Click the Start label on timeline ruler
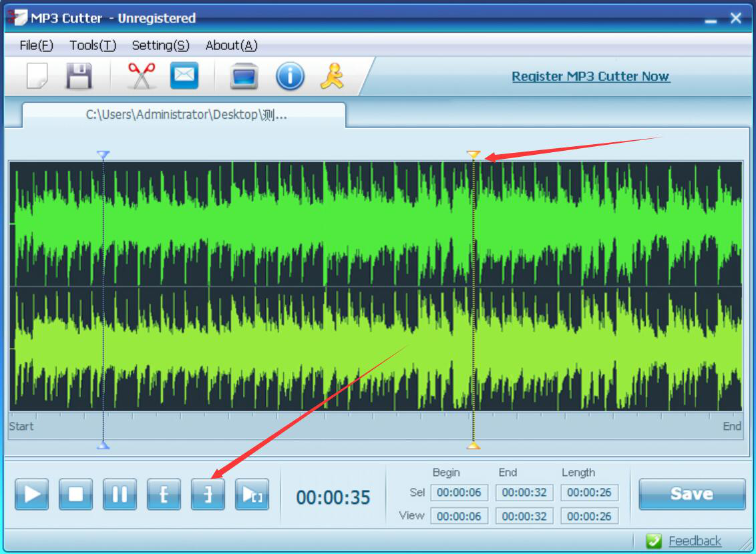The height and width of the screenshot is (554, 756). pos(21,427)
